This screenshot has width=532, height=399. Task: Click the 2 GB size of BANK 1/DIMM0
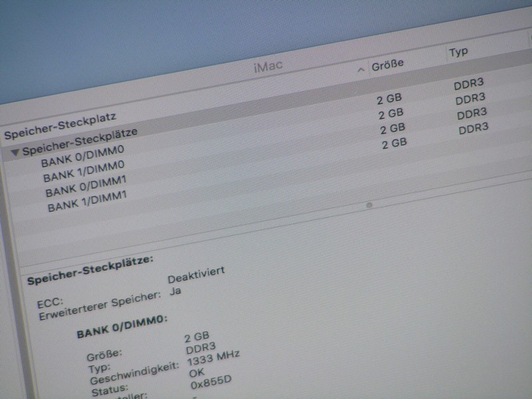(x=391, y=114)
